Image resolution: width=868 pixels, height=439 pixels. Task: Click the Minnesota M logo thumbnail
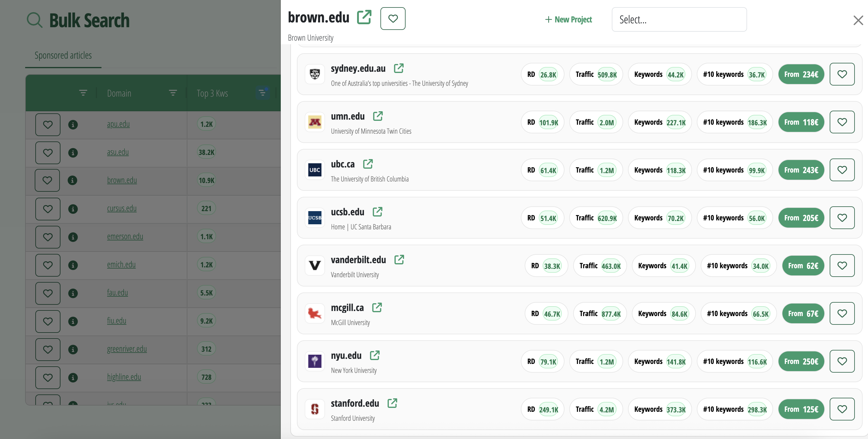point(315,122)
